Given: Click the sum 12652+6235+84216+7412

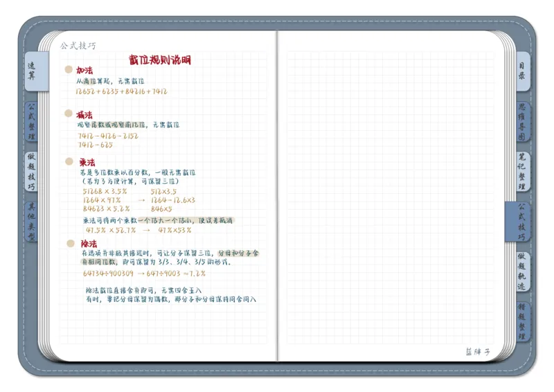Looking at the screenshot, I should (122, 91).
